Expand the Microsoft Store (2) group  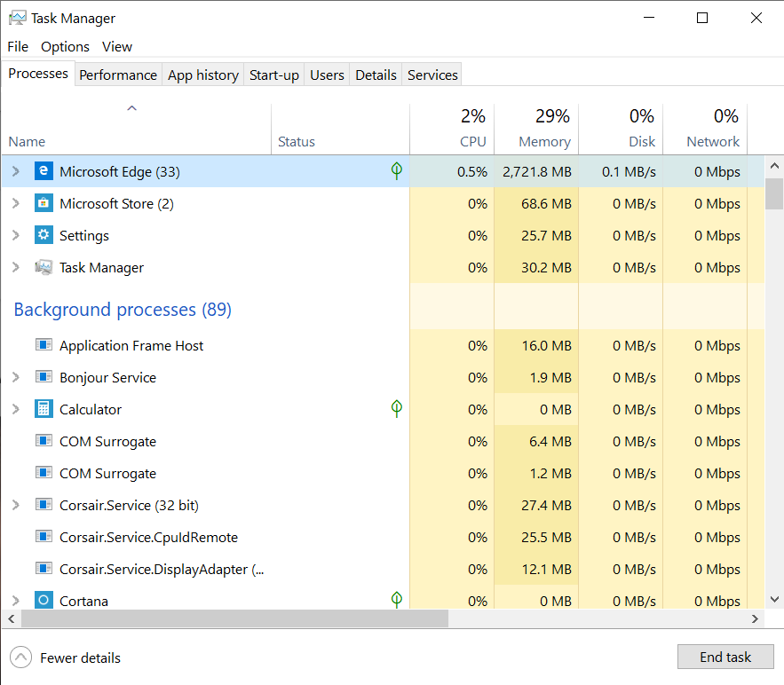coord(16,203)
